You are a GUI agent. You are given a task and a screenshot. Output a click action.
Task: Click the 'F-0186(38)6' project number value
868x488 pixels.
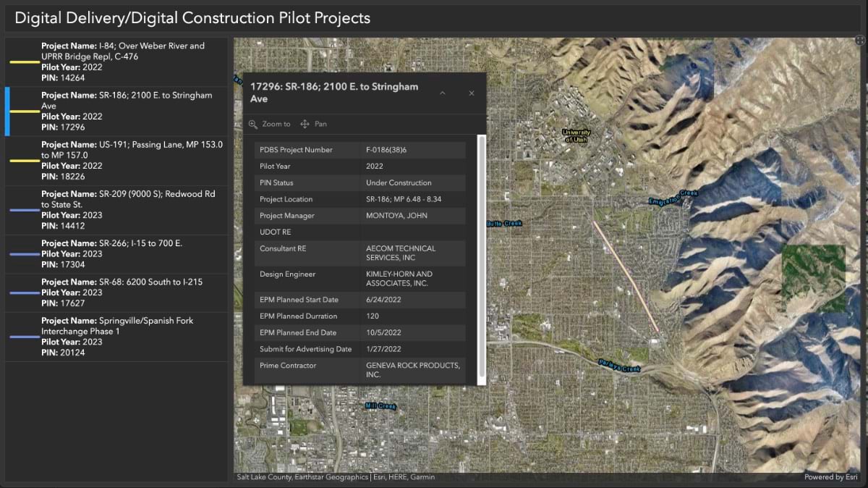click(x=386, y=150)
